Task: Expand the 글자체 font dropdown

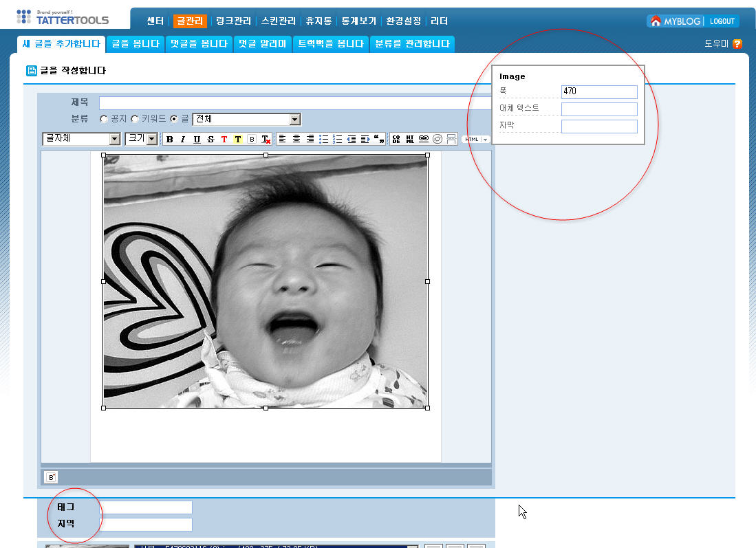Action: (114, 139)
